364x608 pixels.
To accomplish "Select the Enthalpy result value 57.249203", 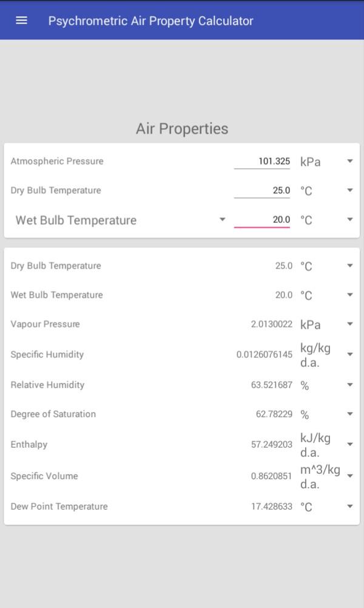I will coord(271,445).
